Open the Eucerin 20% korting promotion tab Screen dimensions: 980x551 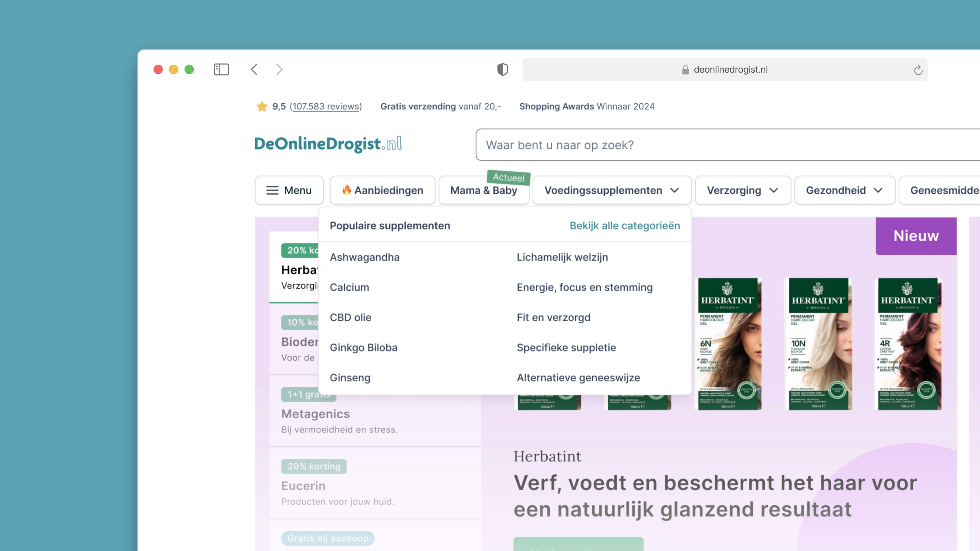tap(375, 483)
